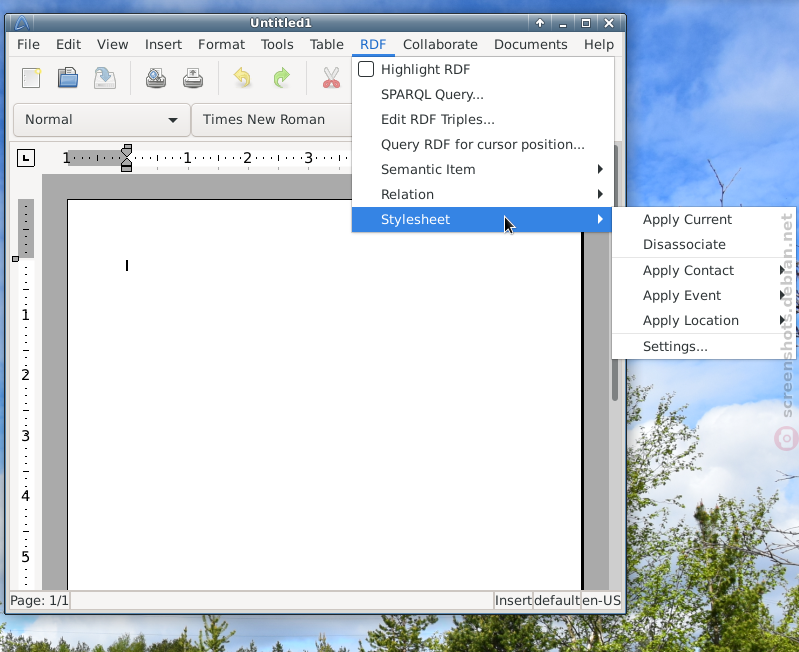Click the title bar up-arrow shade button

coord(540,23)
